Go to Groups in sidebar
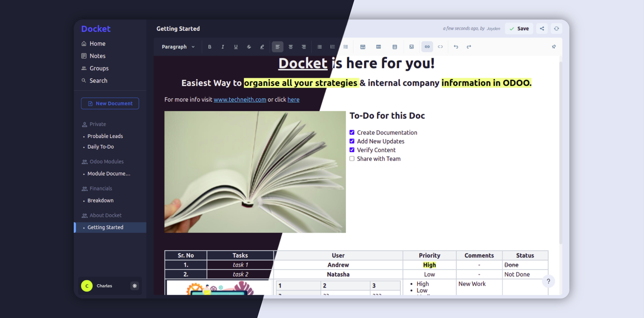644x318 pixels. (99, 68)
